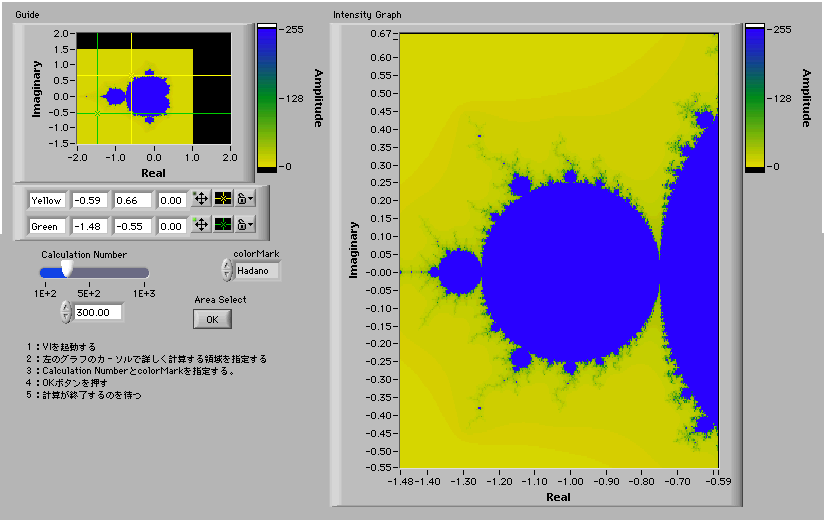Click the 255 marker on Guide color ramp
Screen dimensions: 824x520
pos(294,30)
